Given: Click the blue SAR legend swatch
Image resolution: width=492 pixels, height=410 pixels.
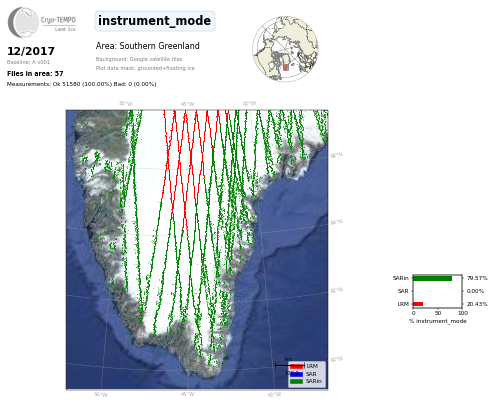Looking at the screenshot, I should 296,374.
